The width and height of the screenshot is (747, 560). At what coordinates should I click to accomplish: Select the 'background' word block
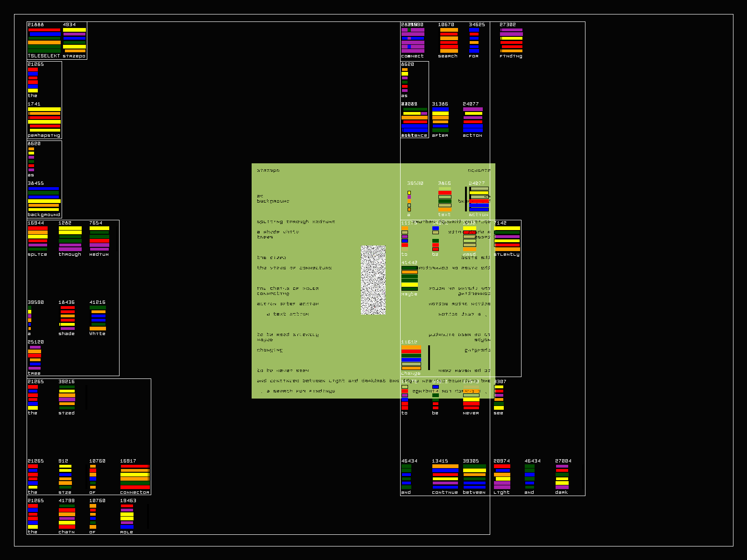point(44,199)
